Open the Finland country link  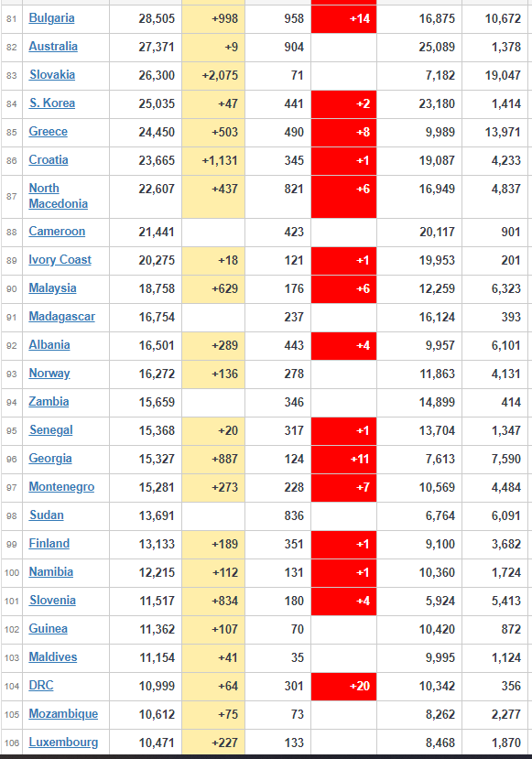[49, 544]
